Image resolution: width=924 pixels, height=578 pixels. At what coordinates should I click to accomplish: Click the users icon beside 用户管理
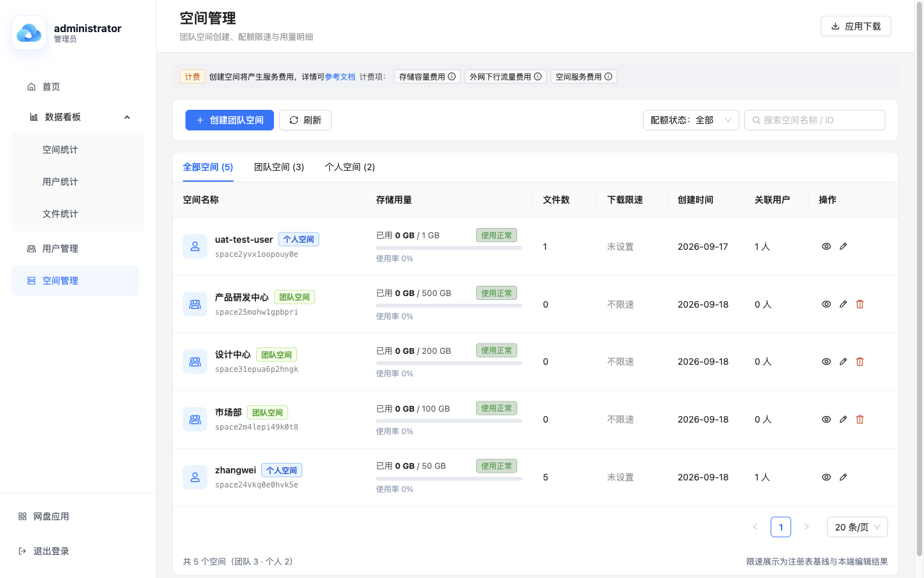tap(31, 249)
